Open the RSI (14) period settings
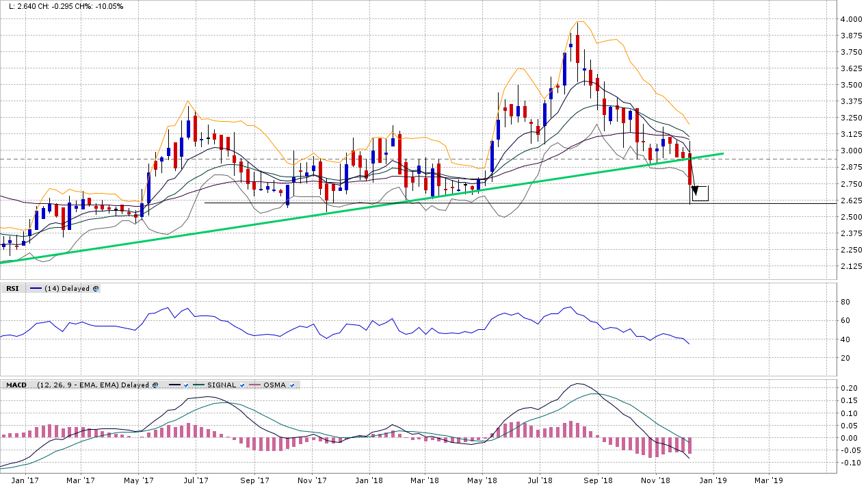868x490 pixels. pos(51,289)
